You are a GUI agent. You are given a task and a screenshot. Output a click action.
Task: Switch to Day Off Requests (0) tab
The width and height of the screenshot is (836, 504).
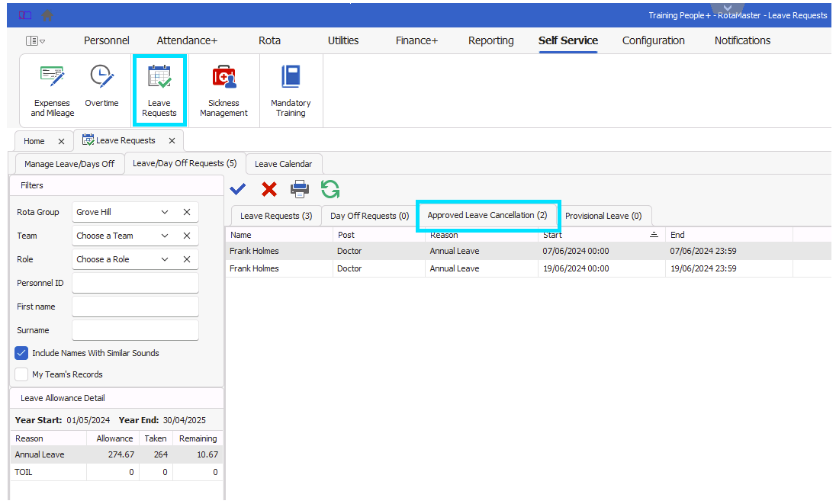[x=369, y=216]
